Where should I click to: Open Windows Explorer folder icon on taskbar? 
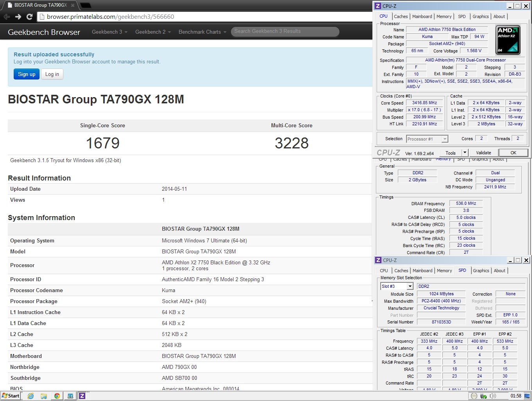pos(44,396)
